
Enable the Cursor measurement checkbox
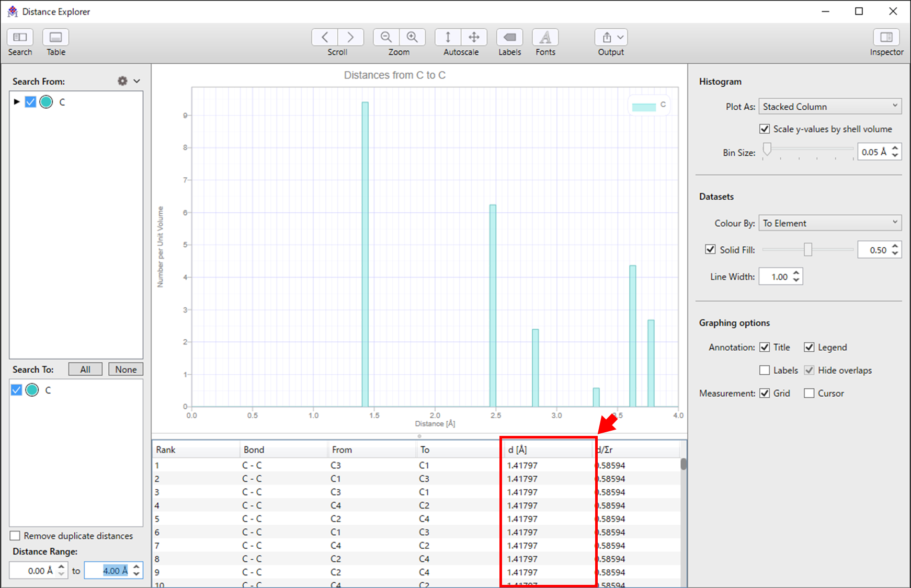click(809, 394)
